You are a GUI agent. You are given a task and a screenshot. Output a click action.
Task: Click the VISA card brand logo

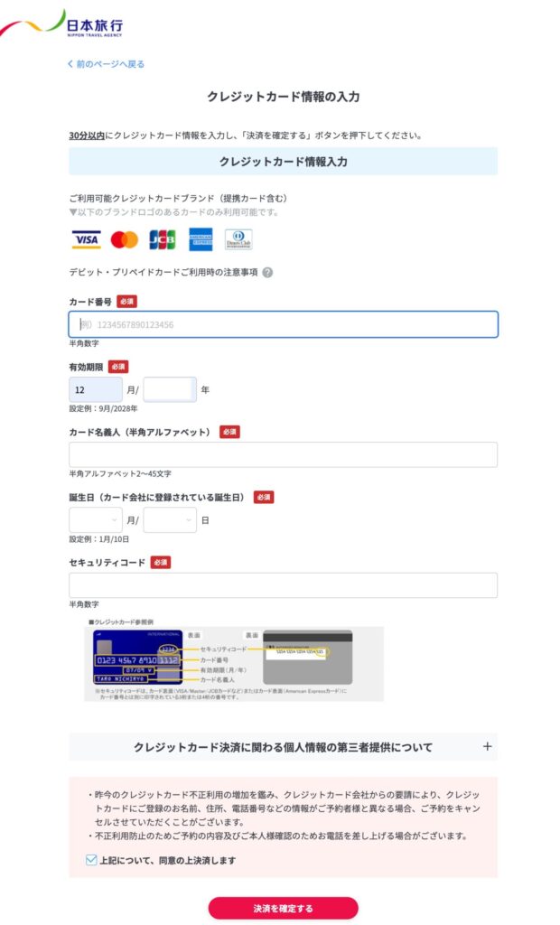(86, 239)
